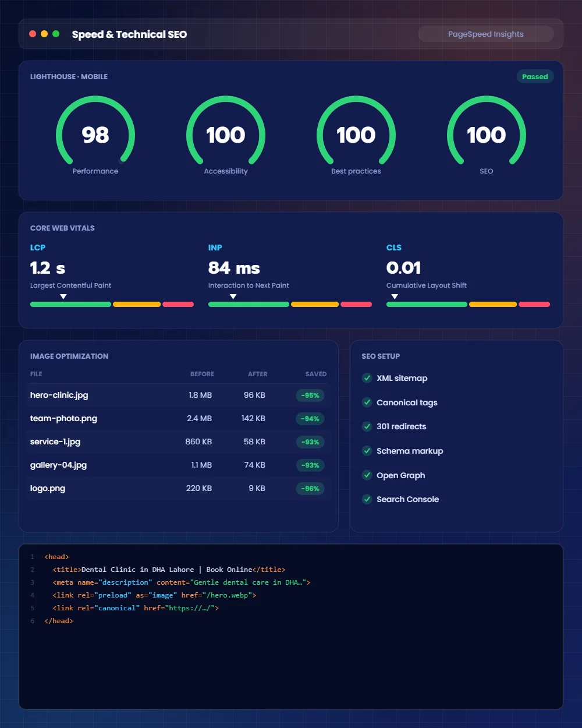Click the INP orange needs-improvement segment

(x=315, y=304)
